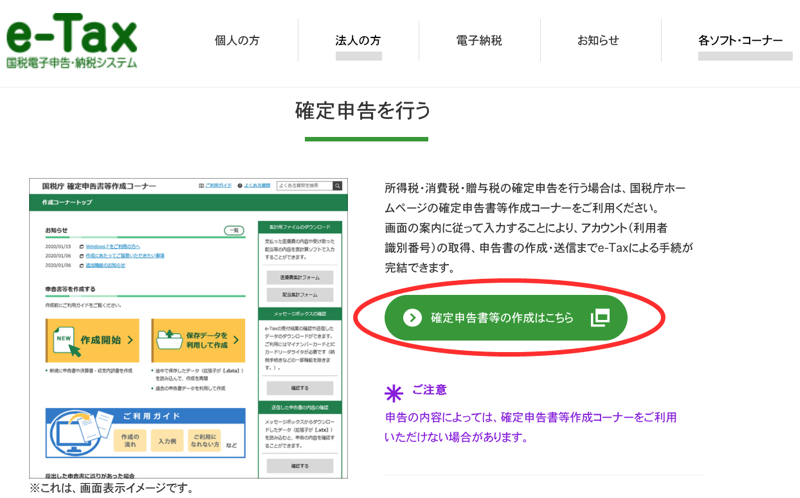Viewport: 800px width, 498px height.
Task: Click 作成開始 orange button in preview image
Action: 92,340
